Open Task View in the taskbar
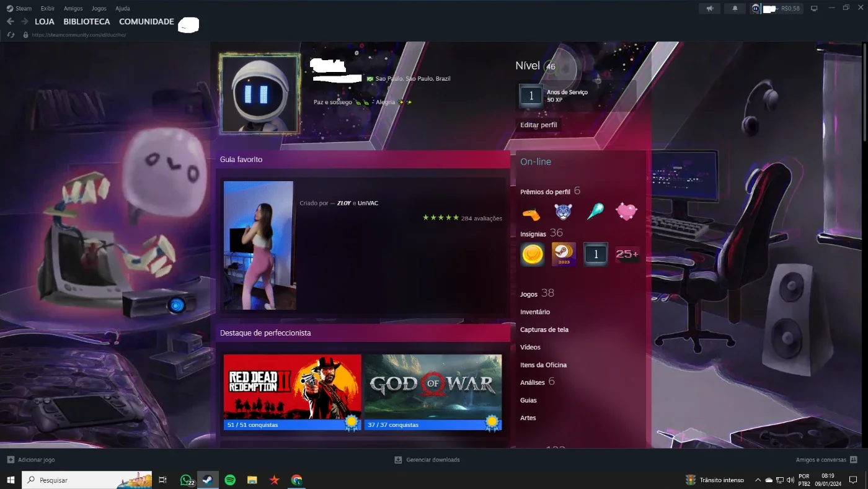The width and height of the screenshot is (868, 489). pos(163,480)
